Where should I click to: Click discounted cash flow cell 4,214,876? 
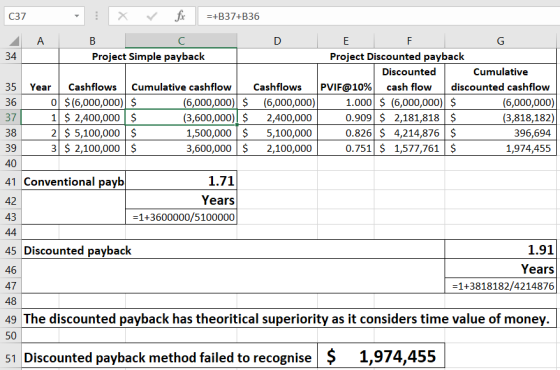pos(409,133)
